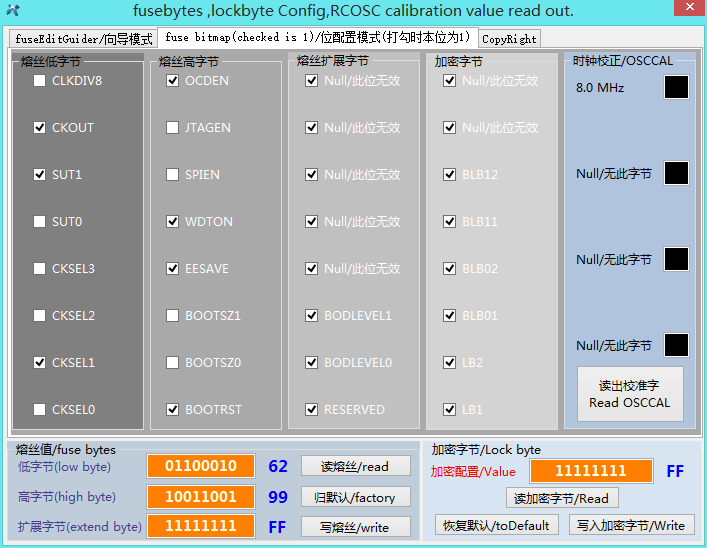Enable the BOOTSZ0 checkbox
This screenshot has height=548, width=707.
(172, 362)
